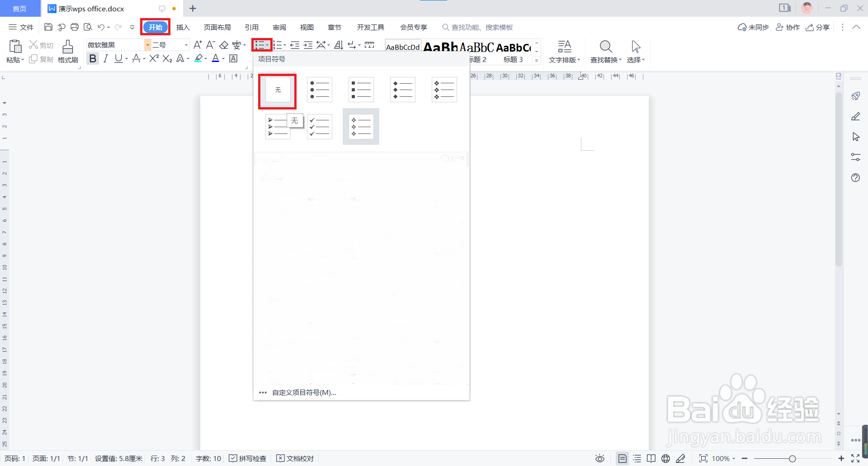Switch to web layout globe icon
This screenshot has height=466, width=868.
665,458
